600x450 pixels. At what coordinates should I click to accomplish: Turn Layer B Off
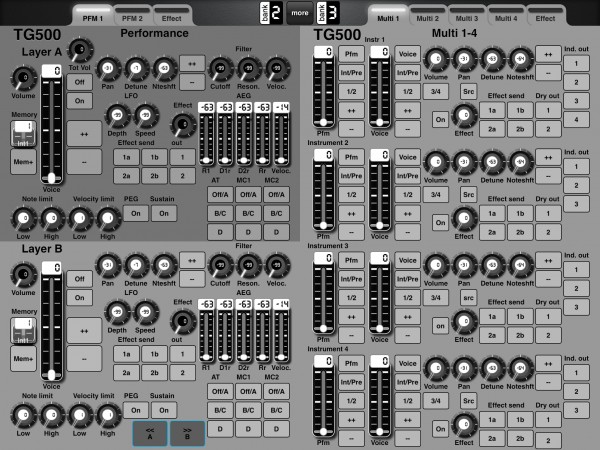(80, 279)
